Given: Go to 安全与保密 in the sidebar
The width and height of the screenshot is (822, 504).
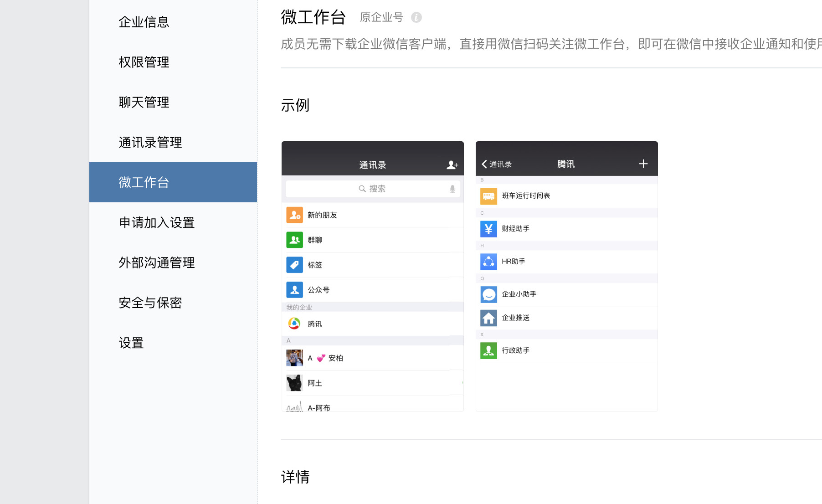Looking at the screenshot, I should (x=173, y=303).
